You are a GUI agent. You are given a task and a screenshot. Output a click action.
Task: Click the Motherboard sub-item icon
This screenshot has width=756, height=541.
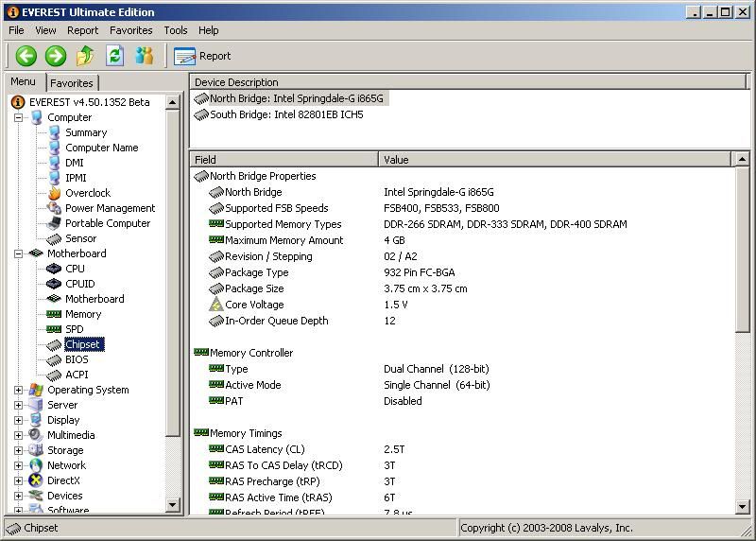pos(54,299)
